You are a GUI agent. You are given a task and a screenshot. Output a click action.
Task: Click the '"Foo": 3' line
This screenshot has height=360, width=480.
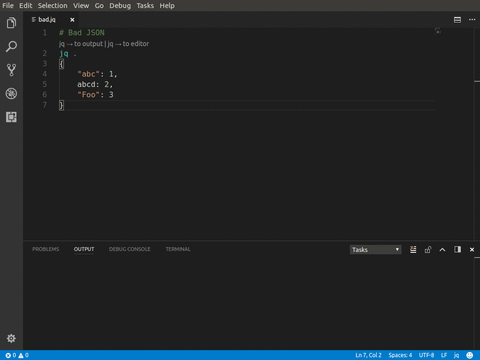click(x=95, y=95)
